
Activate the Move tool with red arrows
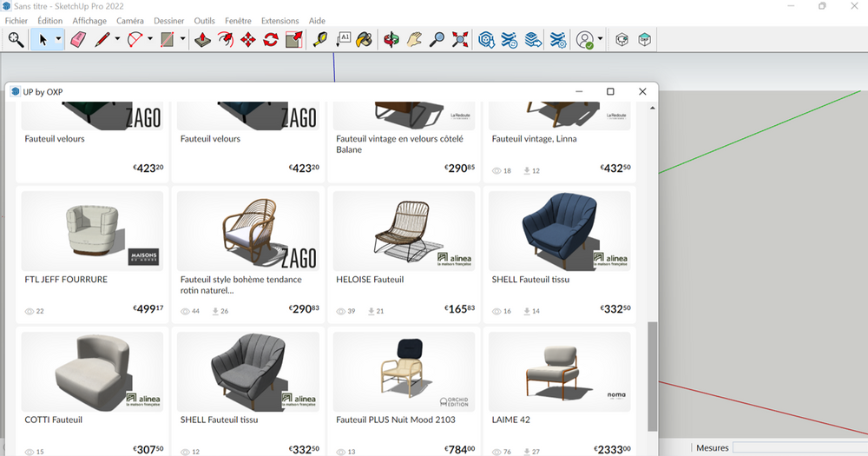[248, 40]
